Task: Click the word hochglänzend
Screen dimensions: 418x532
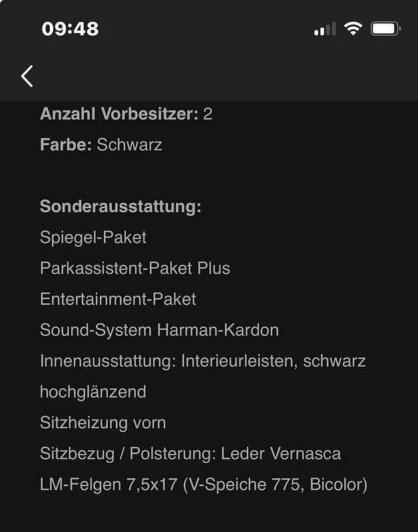Action: point(93,392)
